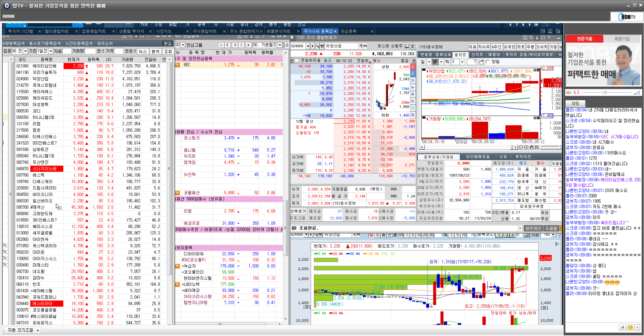Click the 조회 button in search panel
The image size is (644, 336).
click(x=168, y=51)
